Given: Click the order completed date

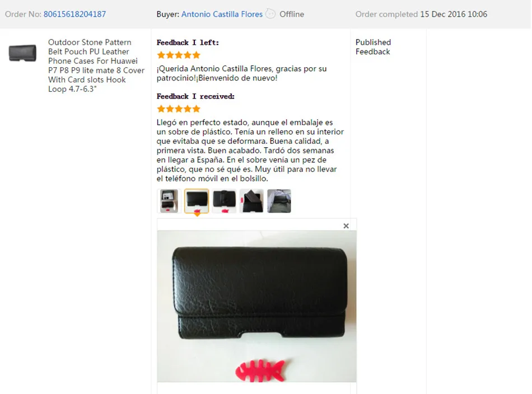Looking at the screenshot, I should [x=454, y=14].
